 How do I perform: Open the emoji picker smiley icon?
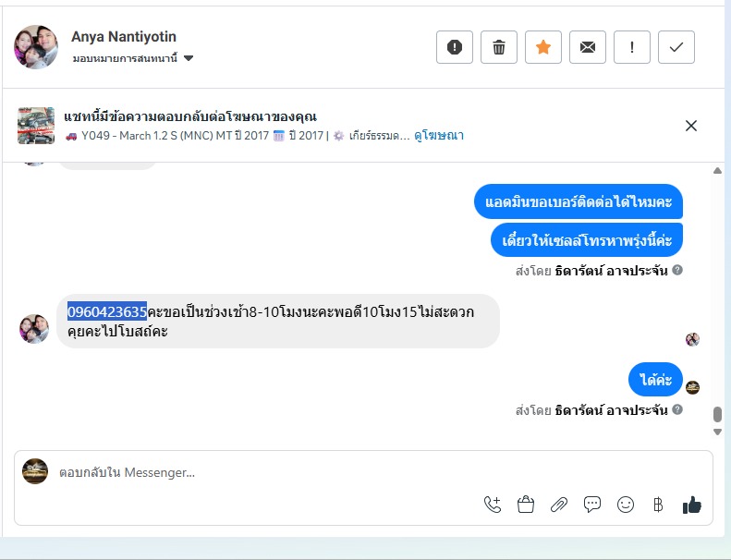(625, 505)
